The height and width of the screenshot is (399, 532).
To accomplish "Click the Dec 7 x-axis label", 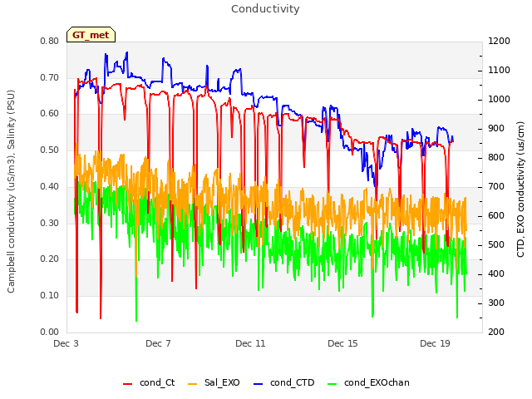I will click(158, 343).
